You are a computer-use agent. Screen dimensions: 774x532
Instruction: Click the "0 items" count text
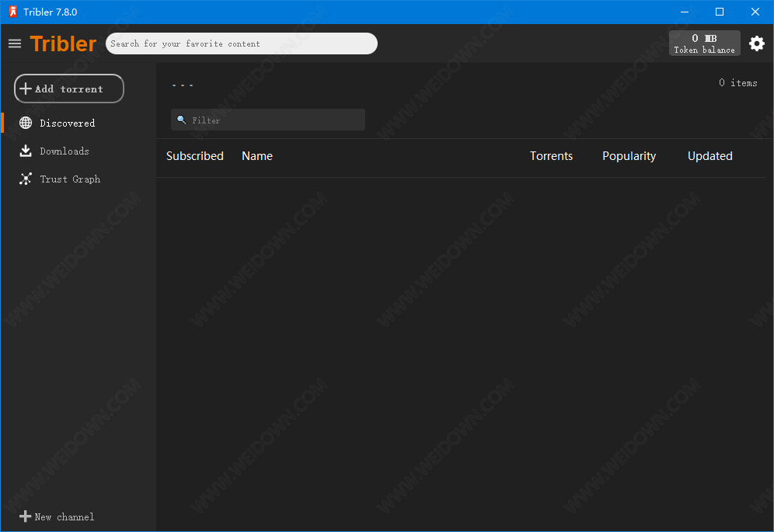coord(738,83)
